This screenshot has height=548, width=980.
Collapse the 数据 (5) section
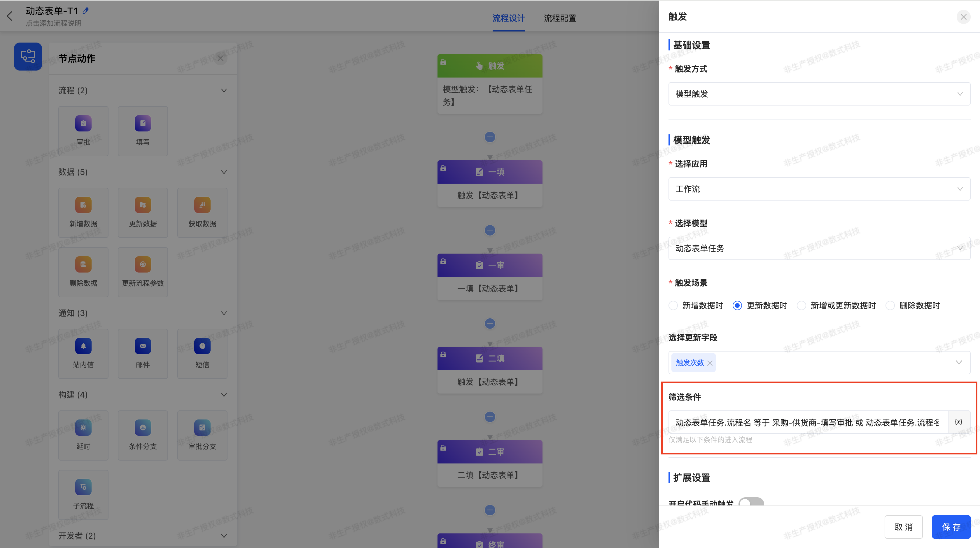pyautogui.click(x=224, y=172)
